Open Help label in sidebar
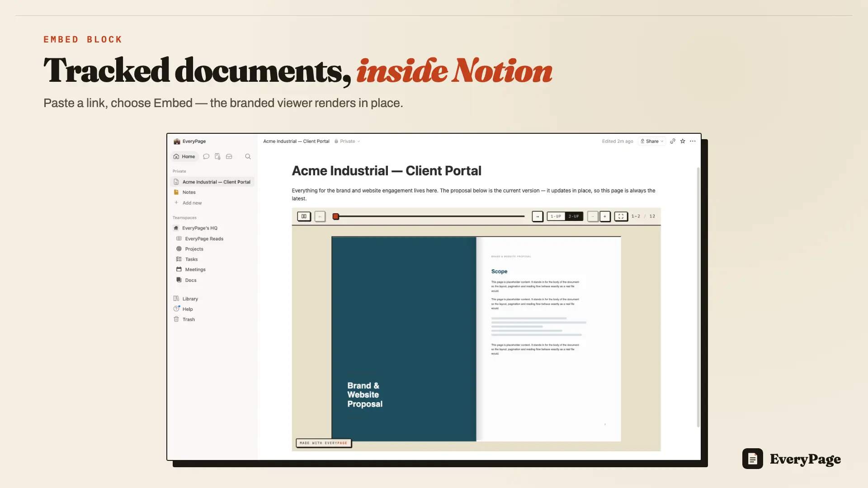The height and width of the screenshot is (488, 868). coord(188,309)
